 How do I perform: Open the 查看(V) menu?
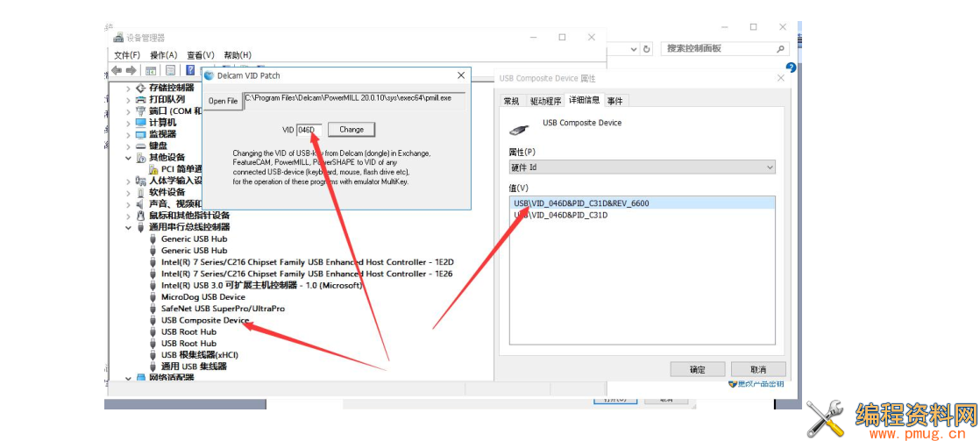tap(201, 55)
